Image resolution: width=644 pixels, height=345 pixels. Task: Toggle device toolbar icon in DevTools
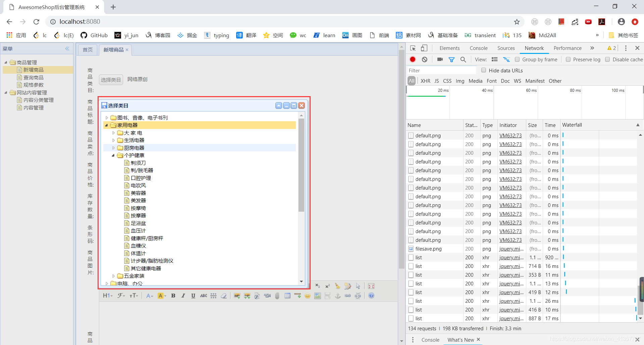point(424,48)
